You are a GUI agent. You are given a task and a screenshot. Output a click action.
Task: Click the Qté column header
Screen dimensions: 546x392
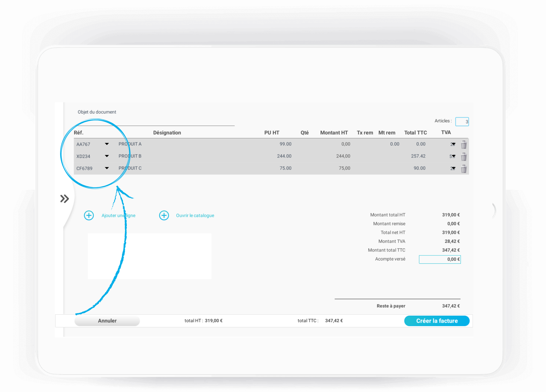[304, 133]
